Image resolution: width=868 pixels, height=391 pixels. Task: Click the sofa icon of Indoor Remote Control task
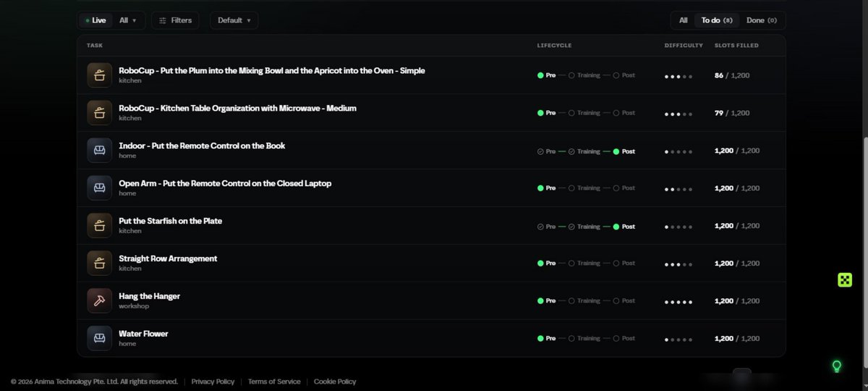(x=99, y=151)
